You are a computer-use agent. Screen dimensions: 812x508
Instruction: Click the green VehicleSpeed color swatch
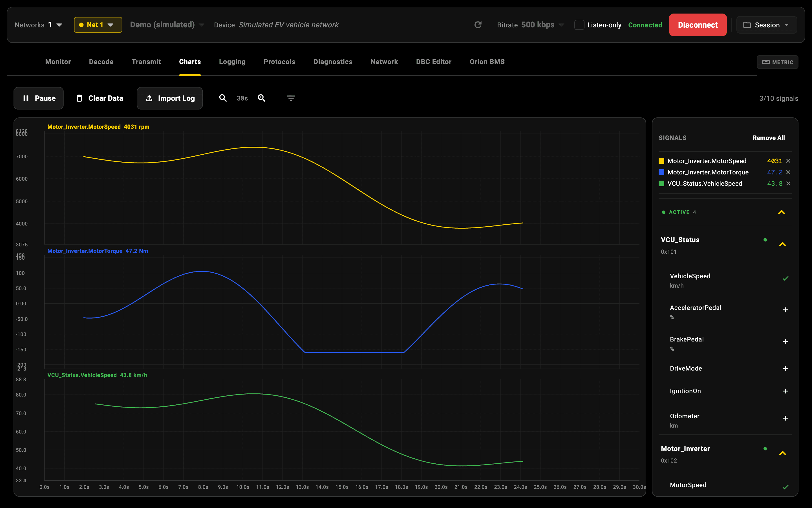[662, 183]
